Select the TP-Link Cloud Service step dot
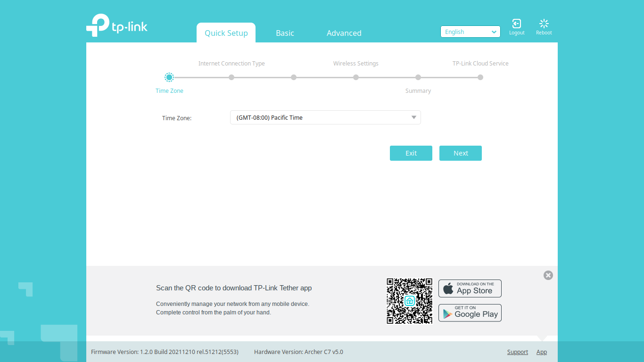This screenshot has height=362, width=644. pyautogui.click(x=480, y=77)
